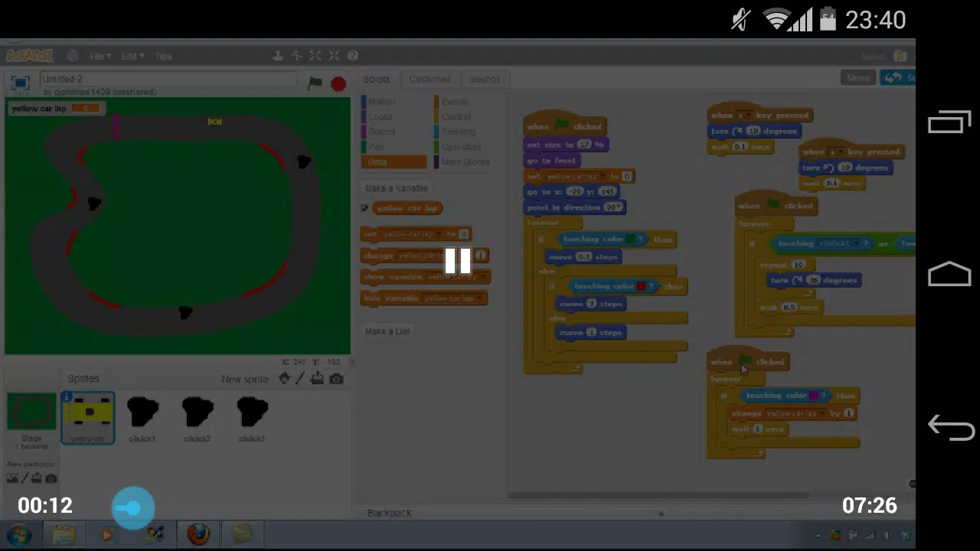Viewport: 980px width, 551px height.
Task: Select the oilslick3 sprite
Action: click(x=252, y=418)
